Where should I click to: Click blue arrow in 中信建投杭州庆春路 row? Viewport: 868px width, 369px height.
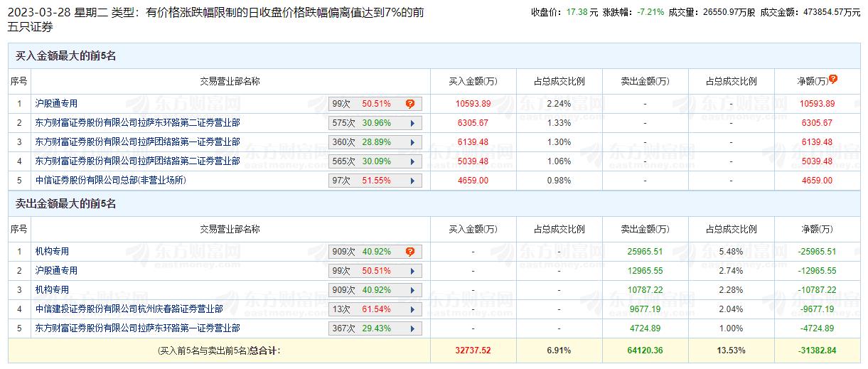(412, 309)
